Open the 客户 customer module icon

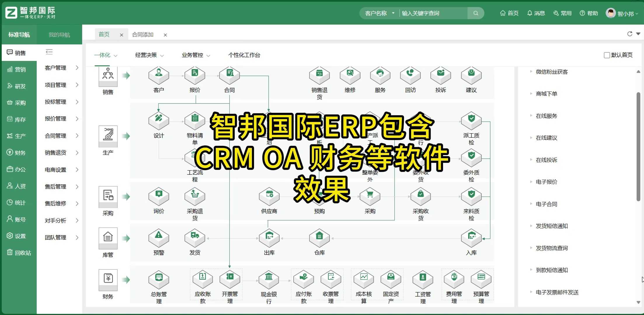(x=159, y=75)
